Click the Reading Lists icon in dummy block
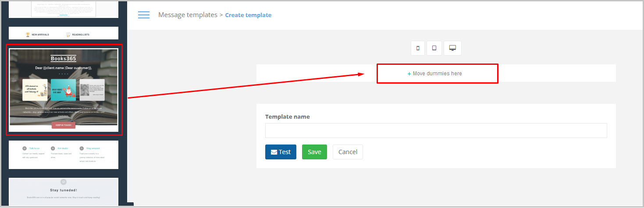Screen dimensions: 644x208 tap(68, 35)
